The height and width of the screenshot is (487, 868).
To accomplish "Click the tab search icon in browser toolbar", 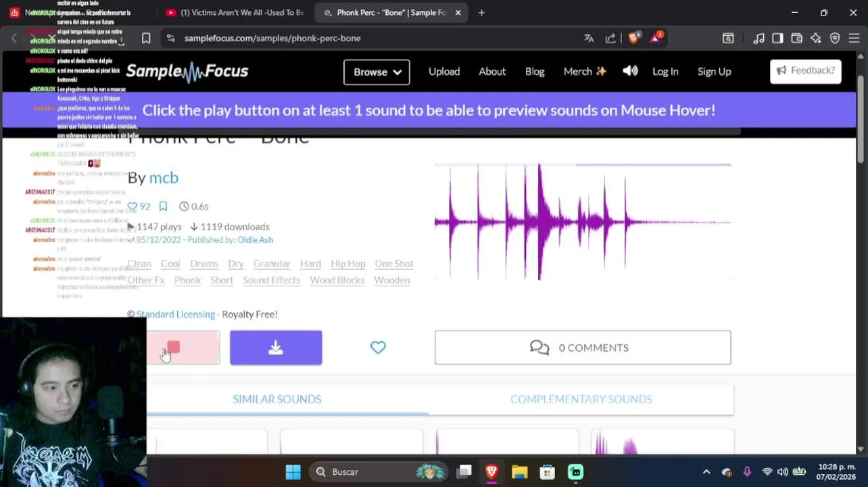I will (728, 39).
